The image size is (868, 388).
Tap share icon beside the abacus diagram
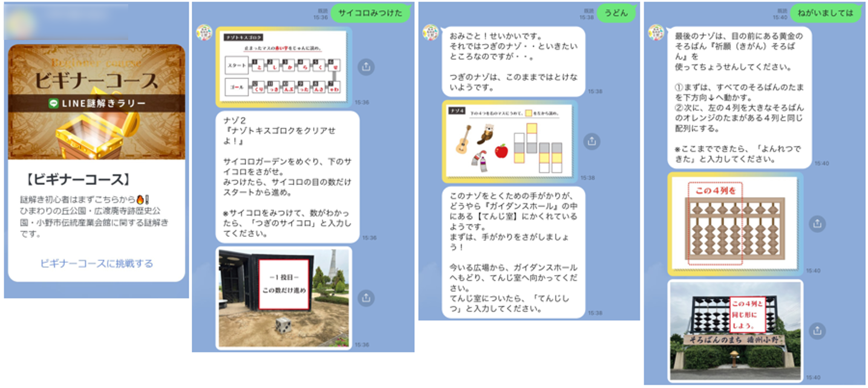[x=817, y=224]
